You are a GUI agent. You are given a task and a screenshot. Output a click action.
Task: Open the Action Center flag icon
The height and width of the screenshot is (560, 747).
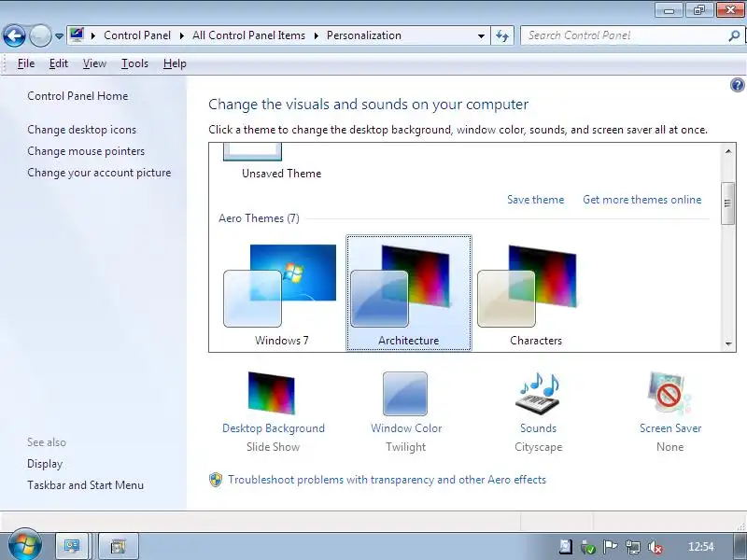pos(611,547)
